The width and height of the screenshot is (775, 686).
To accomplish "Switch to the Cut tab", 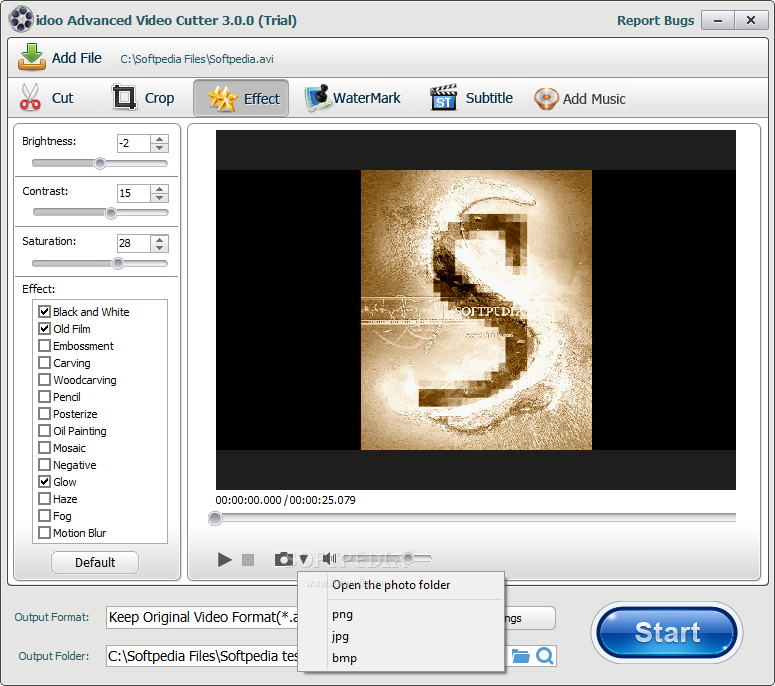I will click(x=47, y=98).
